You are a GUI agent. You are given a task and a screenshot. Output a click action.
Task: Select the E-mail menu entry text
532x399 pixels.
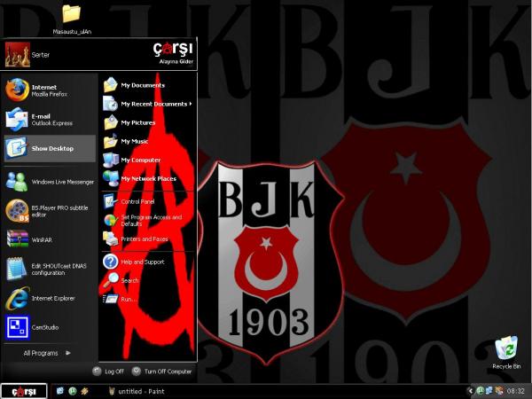point(41,116)
